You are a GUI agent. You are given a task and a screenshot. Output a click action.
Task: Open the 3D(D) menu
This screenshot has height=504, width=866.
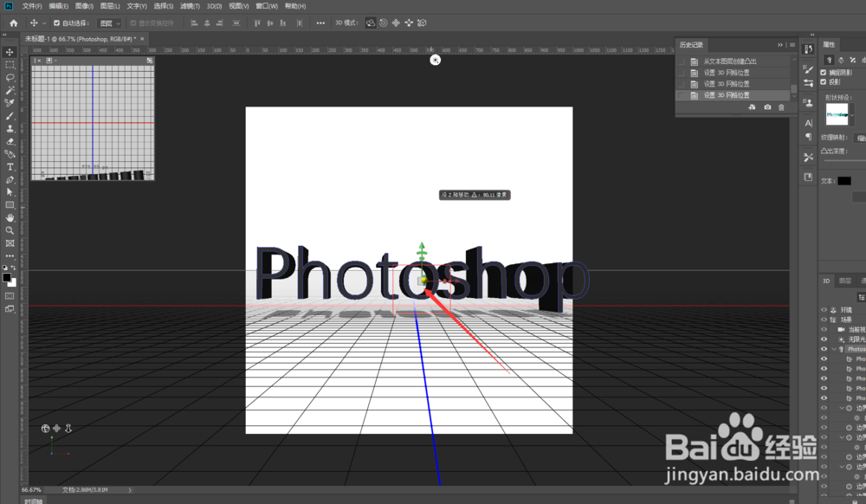click(x=214, y=6)
